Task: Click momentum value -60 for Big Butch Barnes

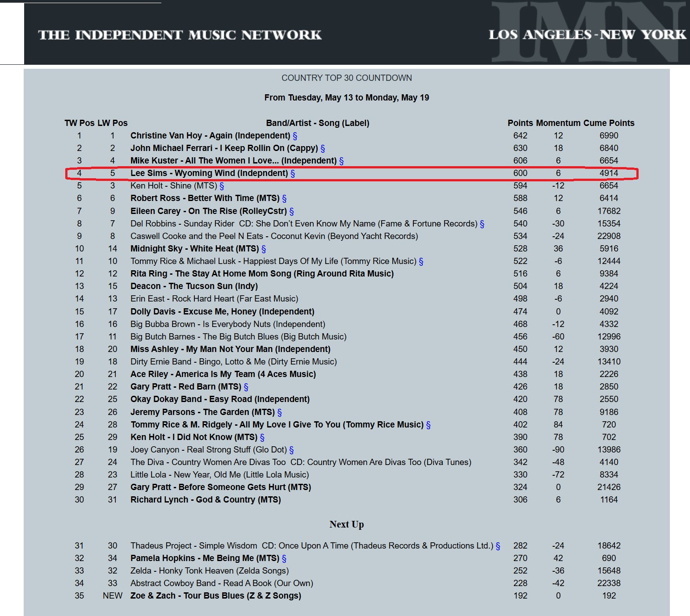Action: pyautogui.click(x=558, y=337)
